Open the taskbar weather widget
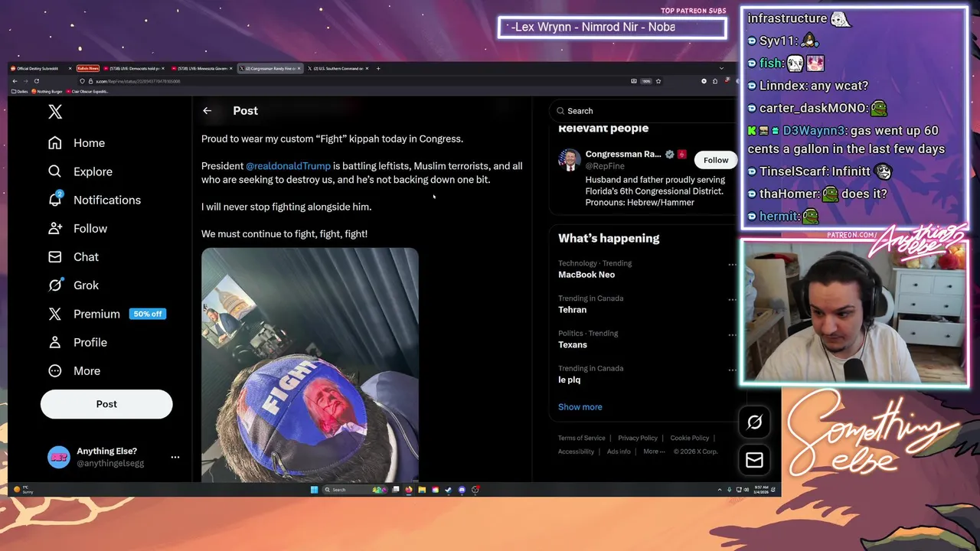Image resolution: width=980 pixels, height=551 pixels. click(x=23, y=490)
